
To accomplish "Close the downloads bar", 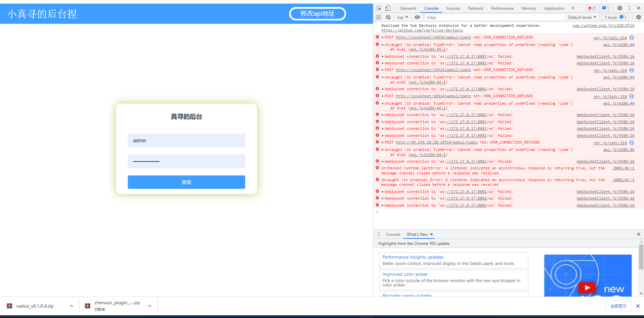I will coord(638,306).
